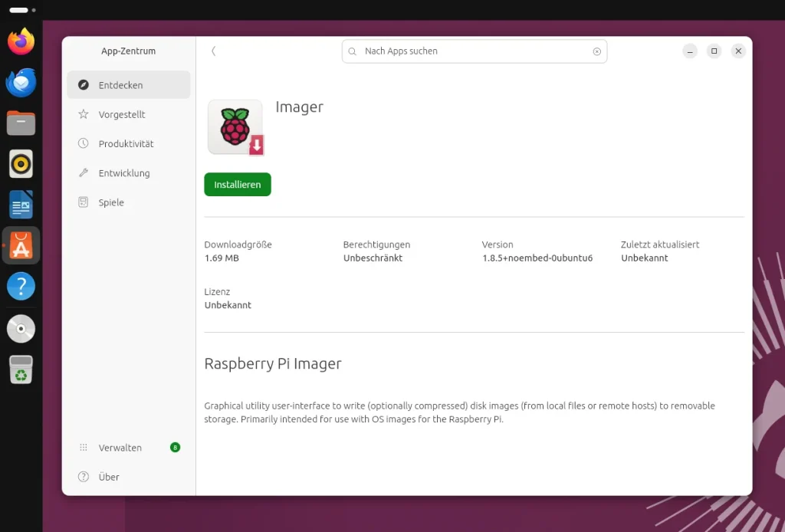Open Rhythmbox from the dock
The width and height of the screenshot is (785, 532).
[21, 163]
